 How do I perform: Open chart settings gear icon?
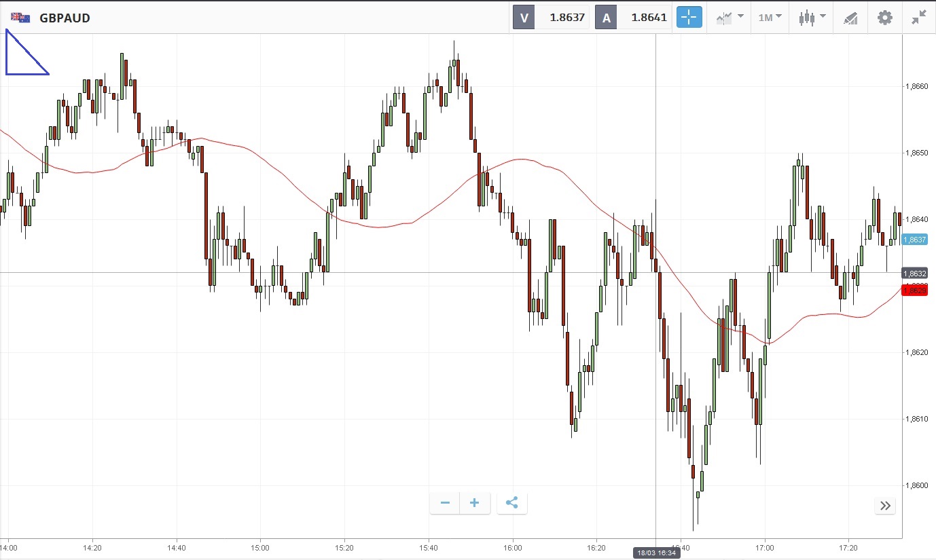click(885, 18)
